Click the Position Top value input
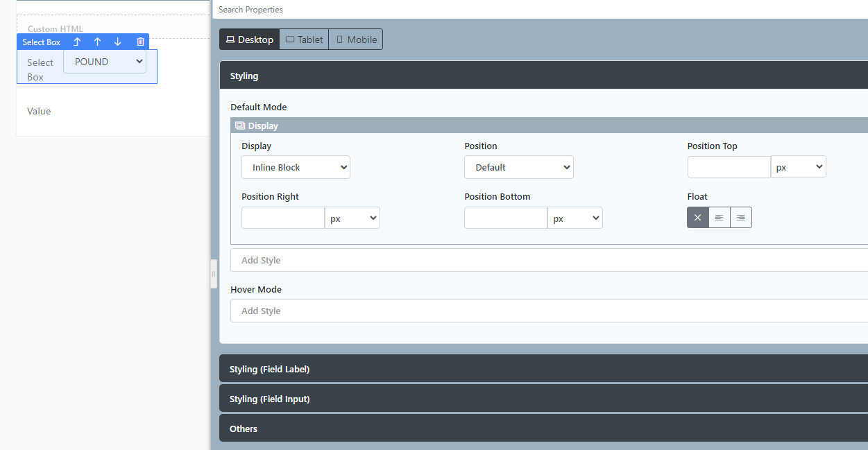Screen dimensions: 868x450 tap(729, 167)
